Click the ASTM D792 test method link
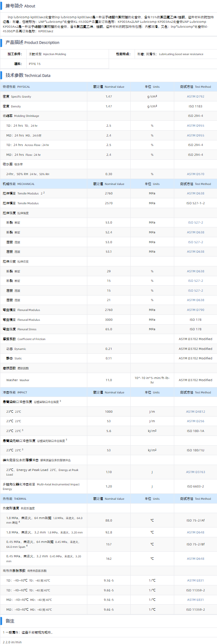The image size is (217, 644). 195,97
